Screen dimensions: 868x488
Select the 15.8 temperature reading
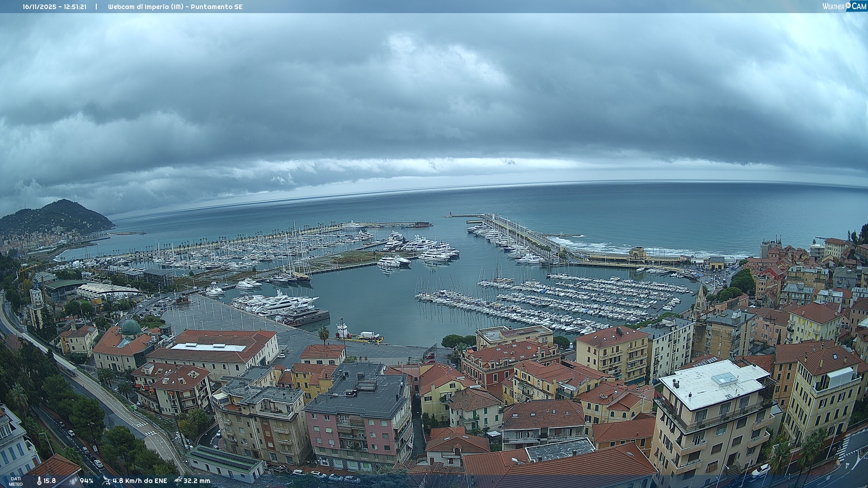pyautogui.click(x=50, y=481)
